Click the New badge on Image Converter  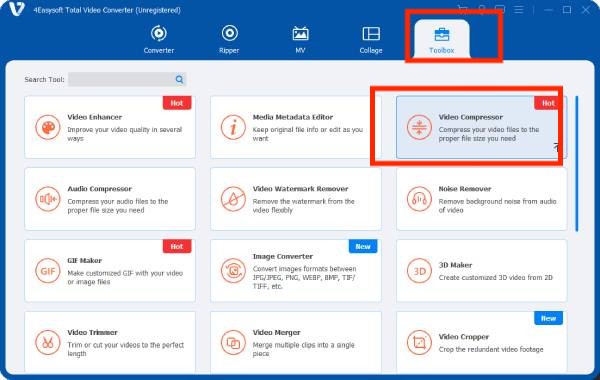click(363, 246)
